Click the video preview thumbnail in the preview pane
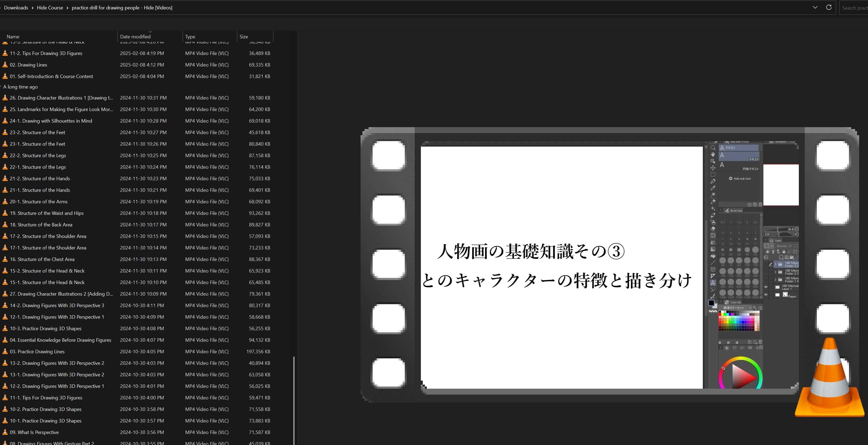Image resolution: width=868 pixels, height=445 pixels. [x=610, y=265]
